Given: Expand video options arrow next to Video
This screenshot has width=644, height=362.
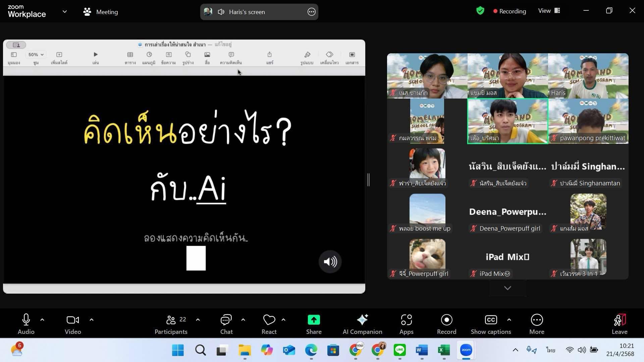Looking at the screenshot, I should pyautogui.click(x=92, y=320).
